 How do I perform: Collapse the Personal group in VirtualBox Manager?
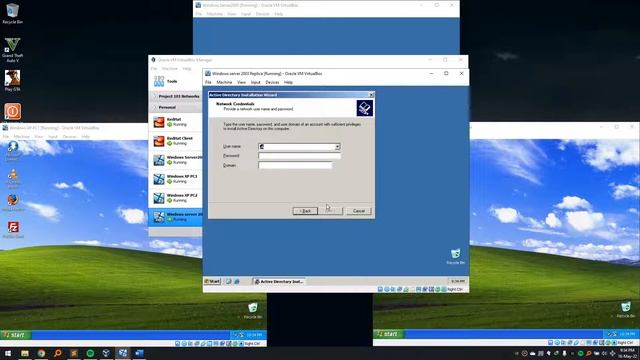[x=154, y=107]
